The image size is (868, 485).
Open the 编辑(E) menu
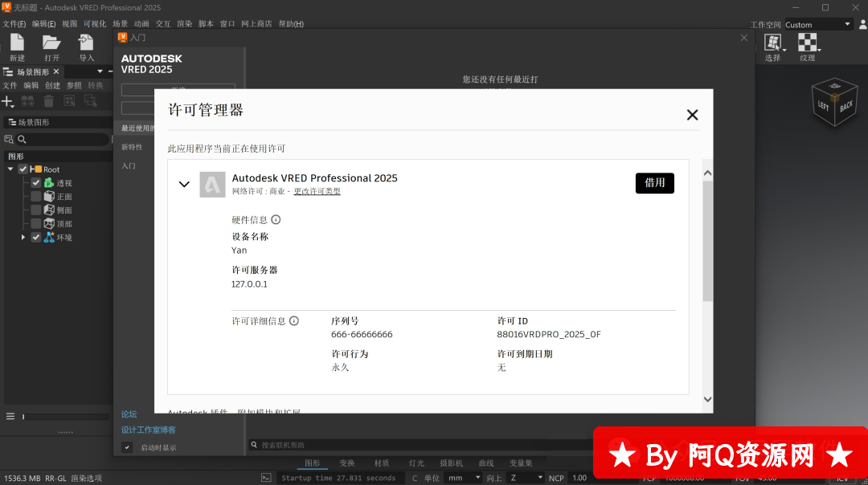(43, 24)
